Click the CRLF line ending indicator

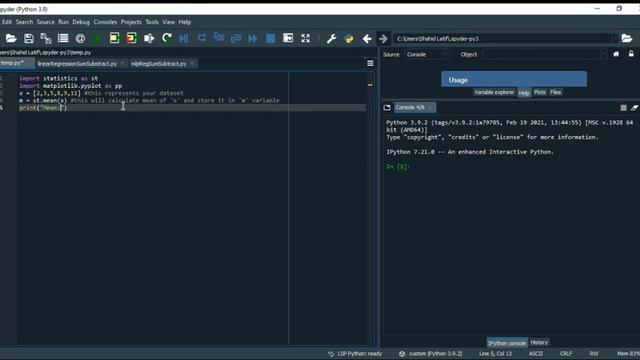click(x=566, y=354)
